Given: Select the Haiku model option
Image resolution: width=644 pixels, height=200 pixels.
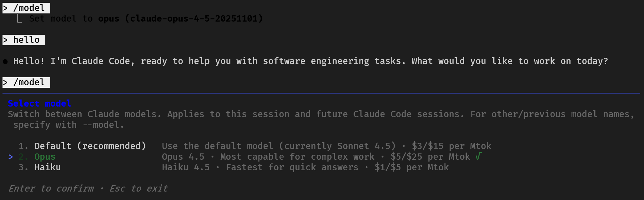Looking at the screenshot, I should pos(48,167).
